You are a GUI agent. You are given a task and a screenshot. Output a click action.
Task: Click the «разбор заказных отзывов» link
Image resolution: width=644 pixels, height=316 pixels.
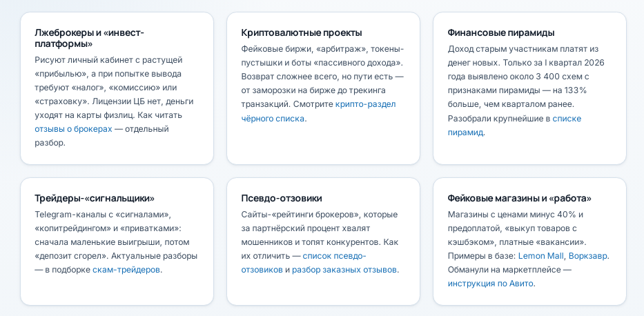point(344,270)
